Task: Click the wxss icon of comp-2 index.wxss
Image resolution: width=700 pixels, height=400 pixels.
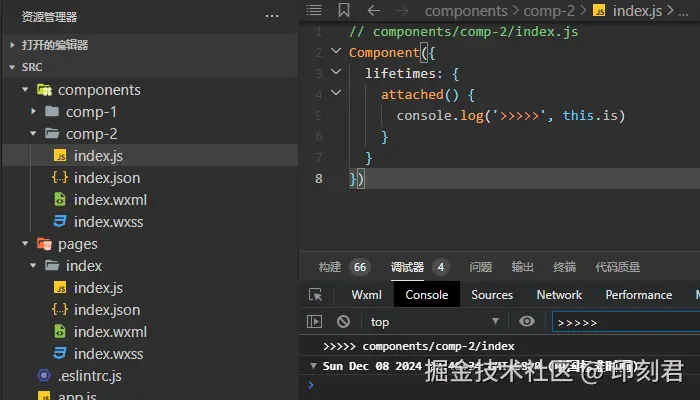Action: pos(60,221)
